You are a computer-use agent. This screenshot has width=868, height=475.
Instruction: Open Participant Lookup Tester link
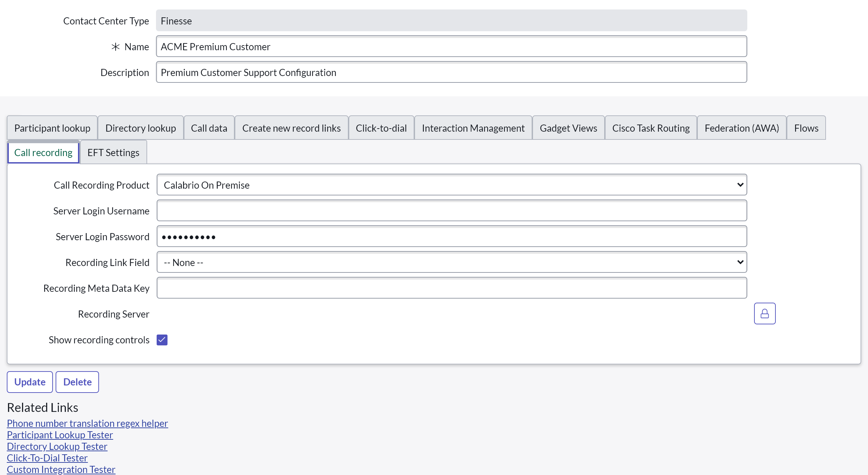[x=60, y=435]
